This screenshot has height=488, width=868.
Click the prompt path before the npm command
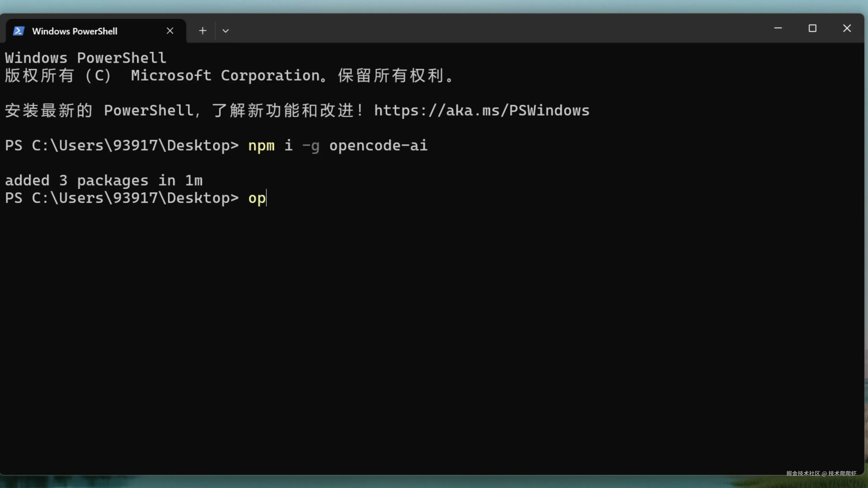coord(122,145)
